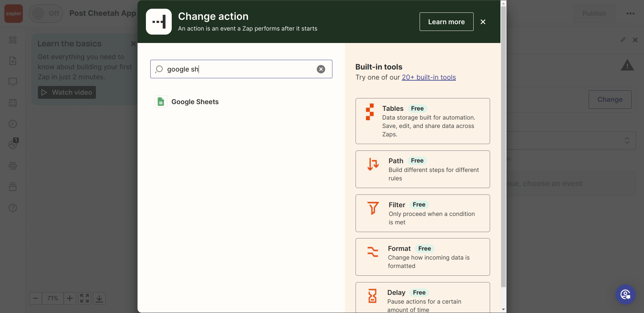Open the versions stack icon in sidebar
644x313 pixels.
pos(13,187)
